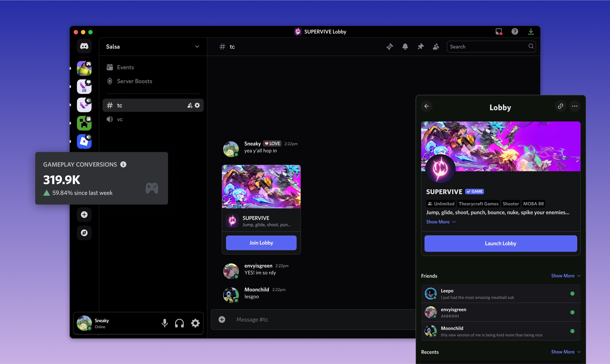Image resolution: width=610 pixels, height=364 pixels.
Task: Click the Discord home logo icon
Action: click(84, 46)
